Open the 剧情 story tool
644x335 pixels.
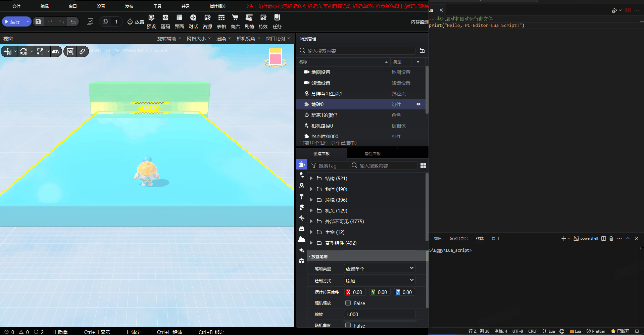click(x=249, y=21)
